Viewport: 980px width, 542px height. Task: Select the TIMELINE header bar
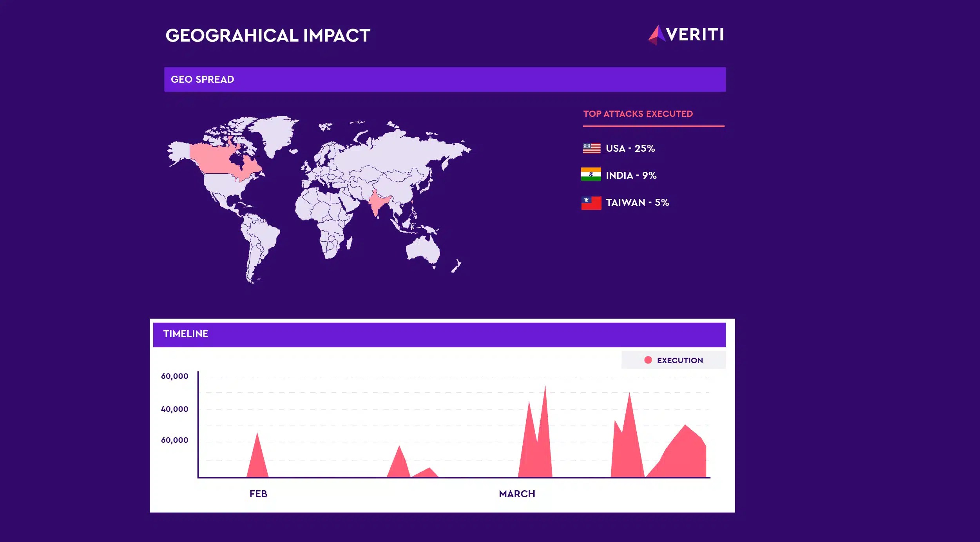click(439, 334)
